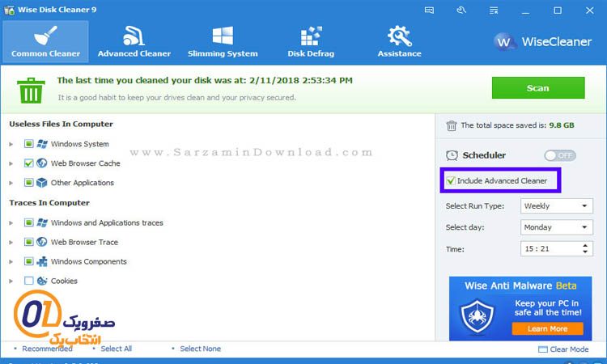Expand the Cookies item
Screen dimensions: 607x364
[11, 281]
